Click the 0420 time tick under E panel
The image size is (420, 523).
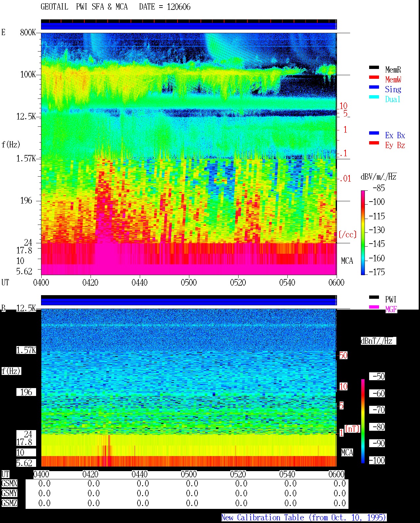point(90,282)
